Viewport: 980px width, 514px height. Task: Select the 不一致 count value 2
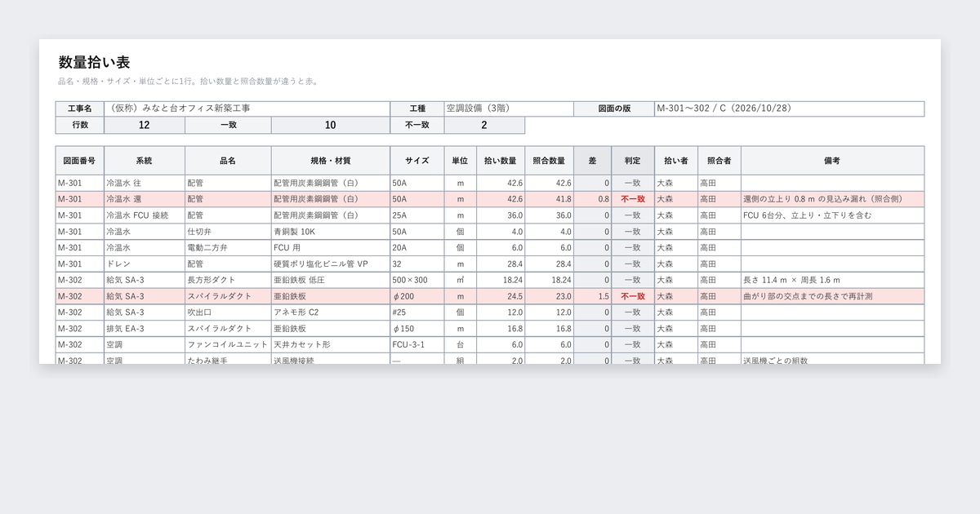[484, 125]
